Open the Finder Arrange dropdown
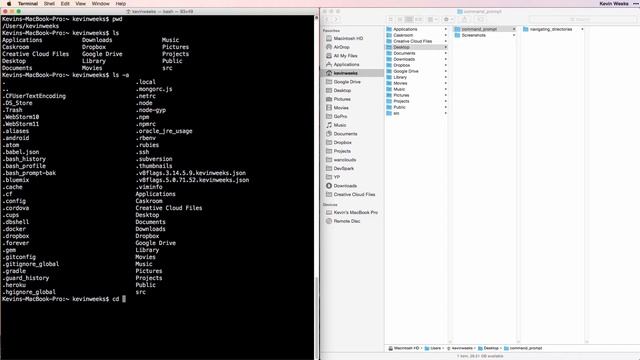The width and height of the screenshot is (640, 360). 433,20
